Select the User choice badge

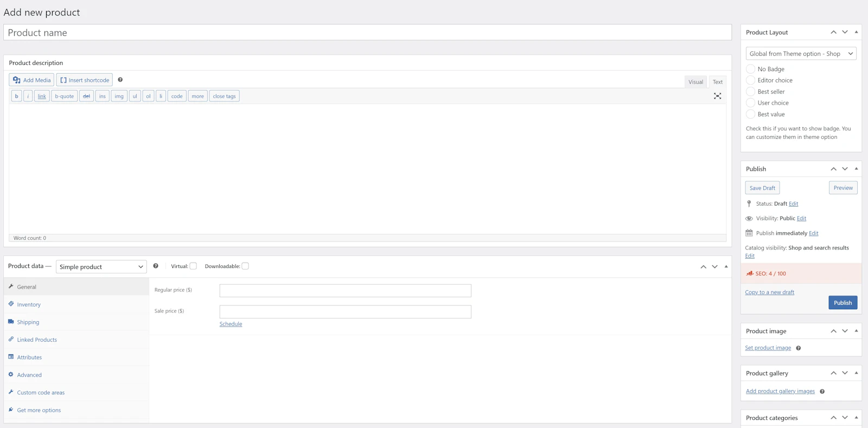751,103
